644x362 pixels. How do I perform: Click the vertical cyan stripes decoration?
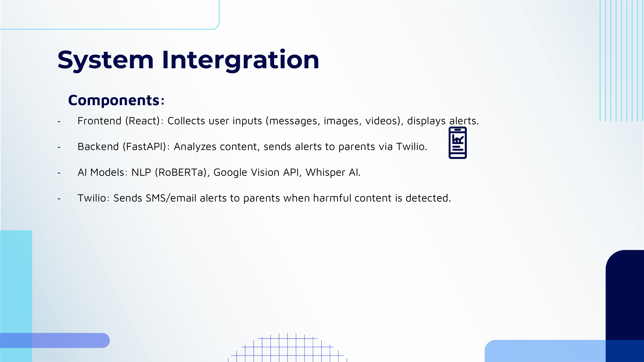coord(621,60)
